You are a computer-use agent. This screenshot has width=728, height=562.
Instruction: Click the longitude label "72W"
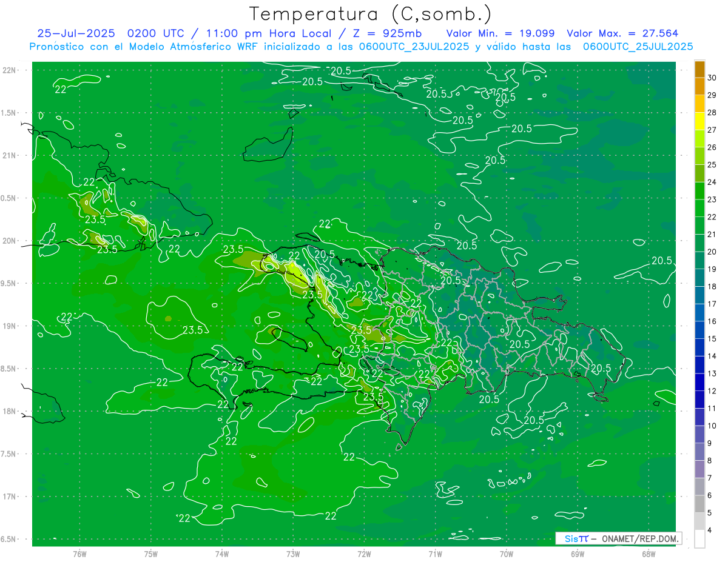click(364, 554)
